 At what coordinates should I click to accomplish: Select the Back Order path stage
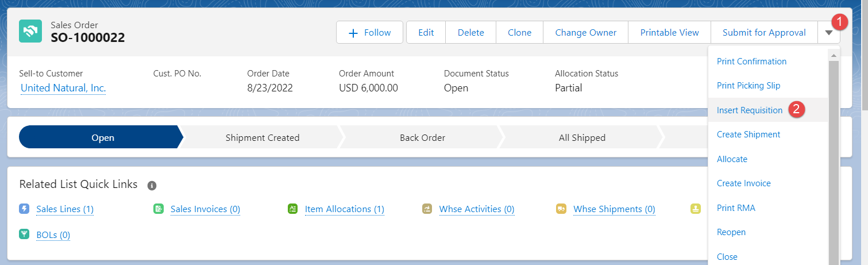pos(422,137)
